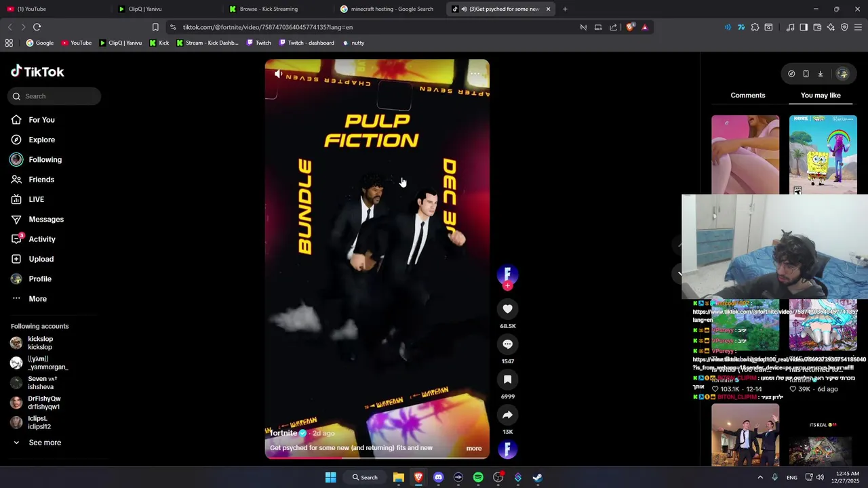
Task: Open the video's three-dot options menu
Action: tap(475, 73)
